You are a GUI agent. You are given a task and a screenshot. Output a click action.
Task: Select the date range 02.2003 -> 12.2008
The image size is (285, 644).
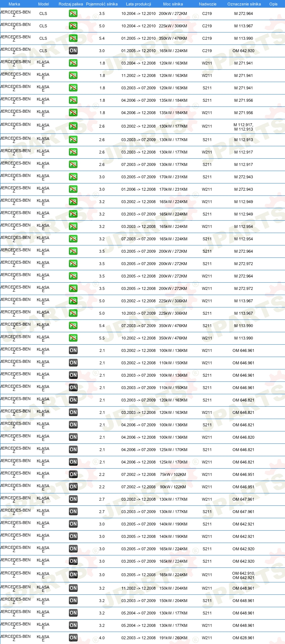coord(138,638)
